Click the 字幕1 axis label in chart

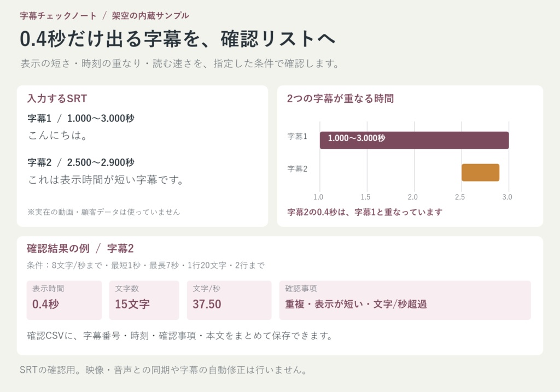297,136
